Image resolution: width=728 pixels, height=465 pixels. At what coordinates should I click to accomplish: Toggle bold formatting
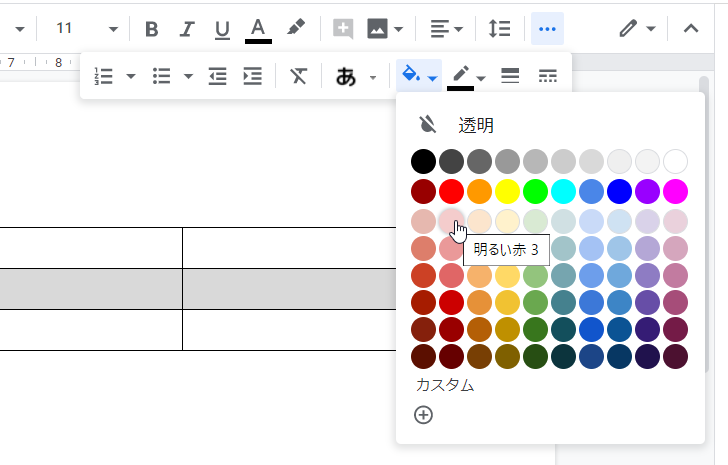point(152,29)
